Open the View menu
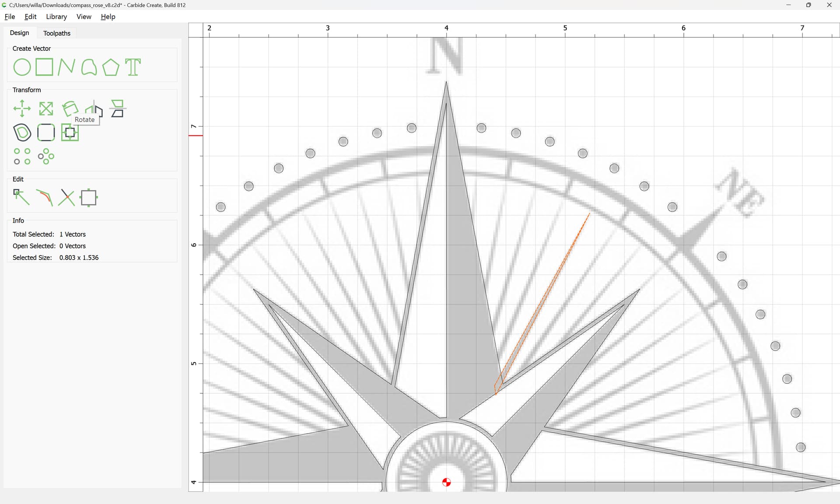 [84, 17]
